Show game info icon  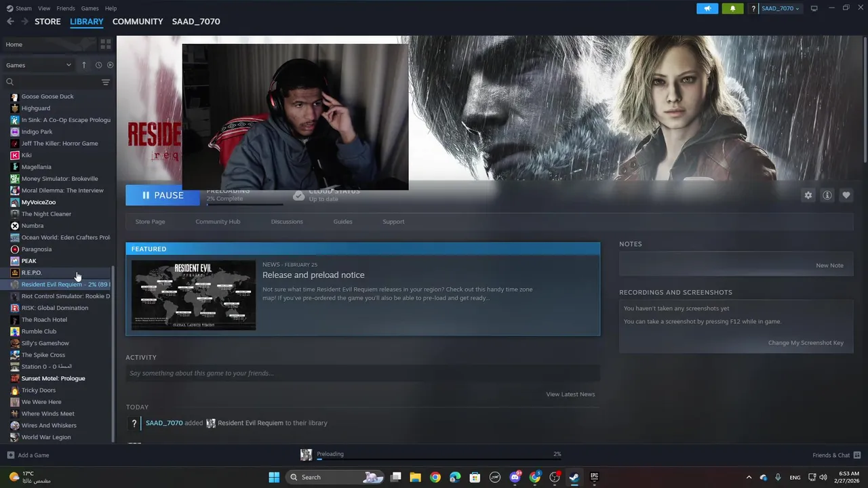pyautogui.click(x=827, y=195)
